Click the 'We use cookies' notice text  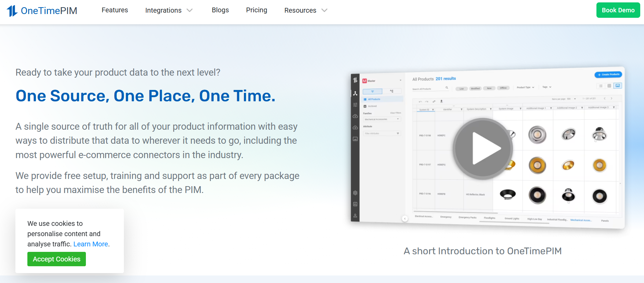[68, 234]
